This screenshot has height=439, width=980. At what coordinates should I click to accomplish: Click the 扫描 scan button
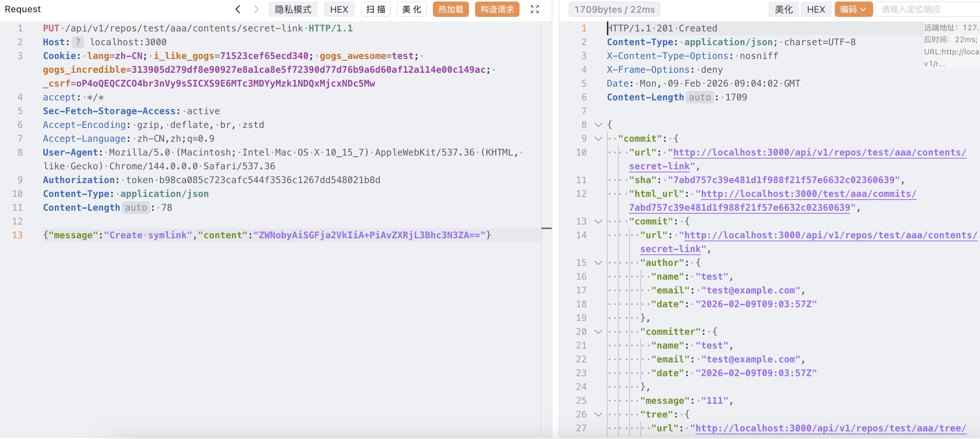point(375,9)
